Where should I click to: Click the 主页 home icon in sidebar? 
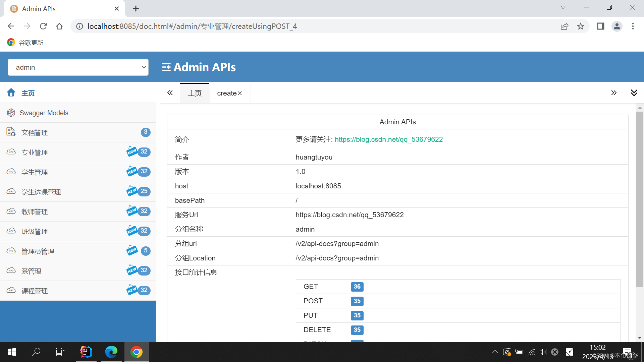pyautogui.click(x=11, y=93)
